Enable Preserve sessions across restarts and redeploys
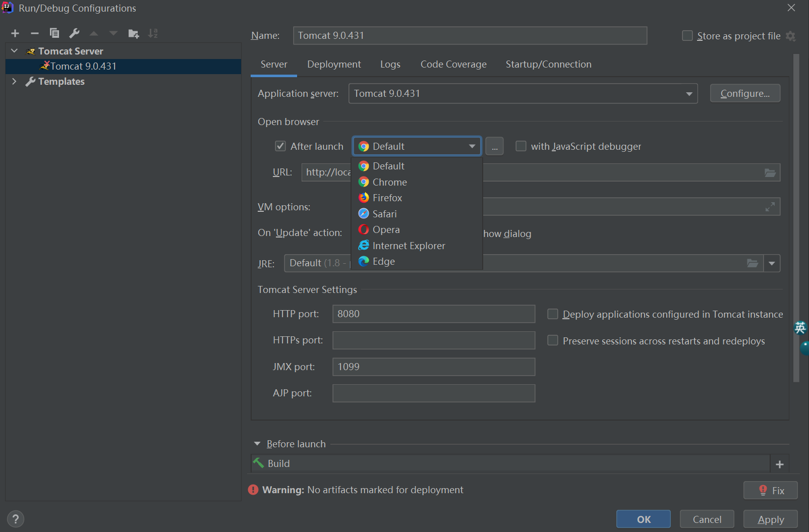 [553, 341]
